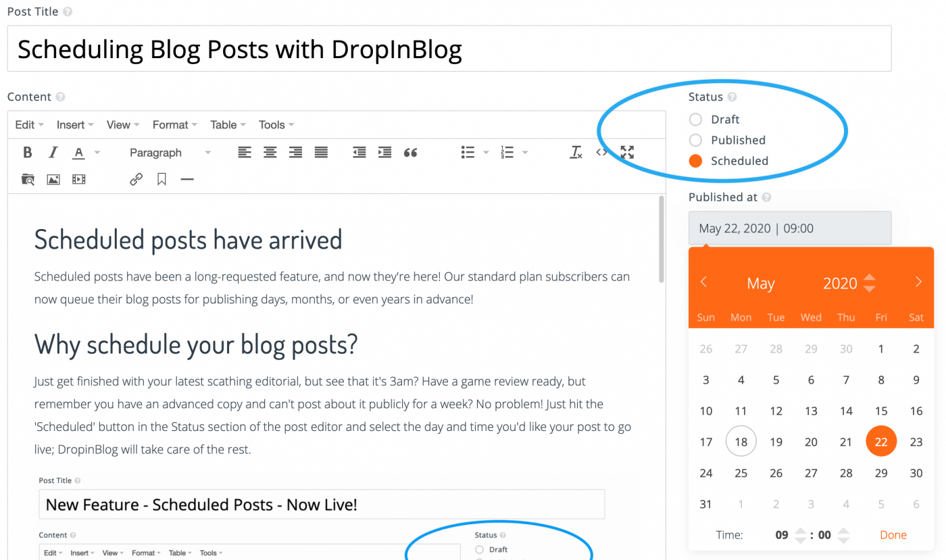
Task: Select the Draft status option
Action: (695, 120)
